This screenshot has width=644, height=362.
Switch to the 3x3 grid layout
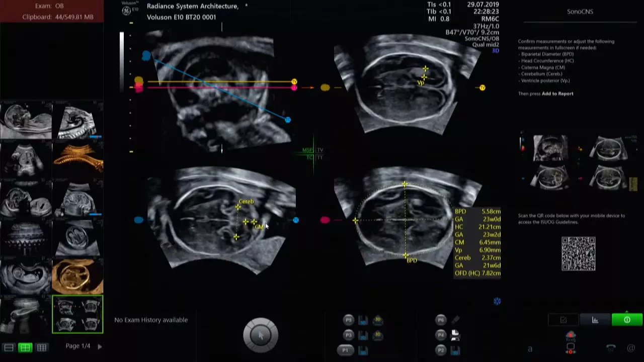click(x=42, y=347)
